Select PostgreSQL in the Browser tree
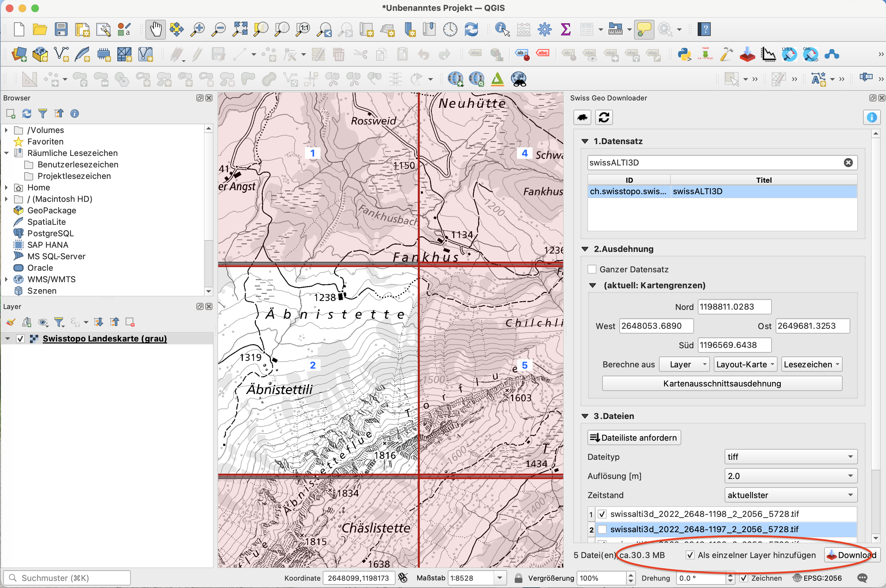Image resolution: width=886 pixels, height=588 pixels. [x=50, y=233]
